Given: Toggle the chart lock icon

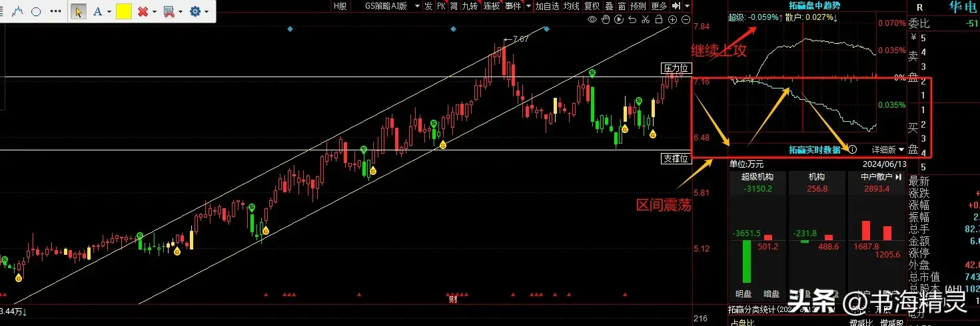Looking at the screenshot, I should 659,20.
